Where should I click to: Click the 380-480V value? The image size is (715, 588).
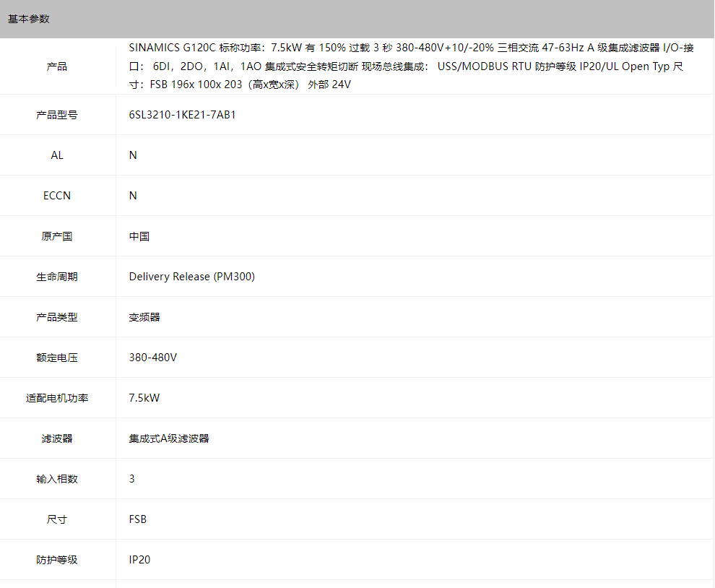(x=153, y=358)
